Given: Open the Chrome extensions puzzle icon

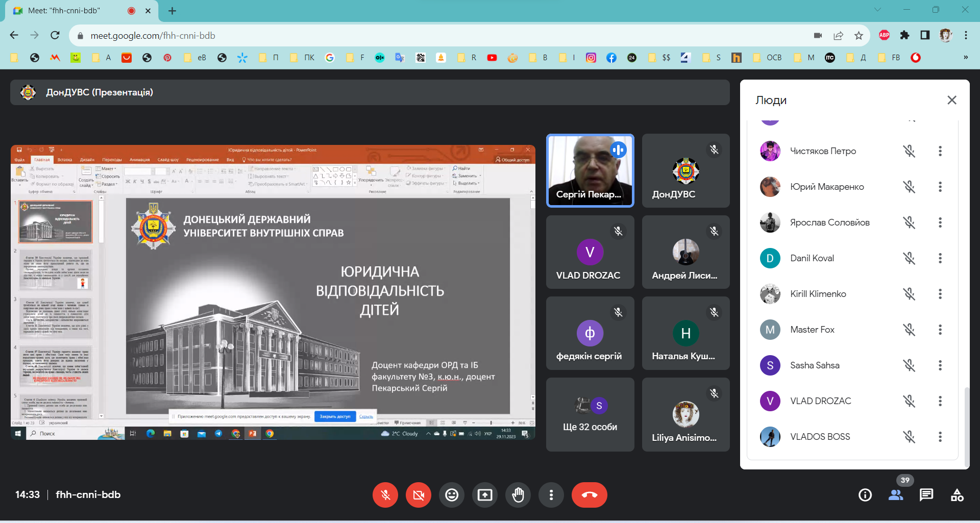Looking at the screenshot, I should [904, 35].
